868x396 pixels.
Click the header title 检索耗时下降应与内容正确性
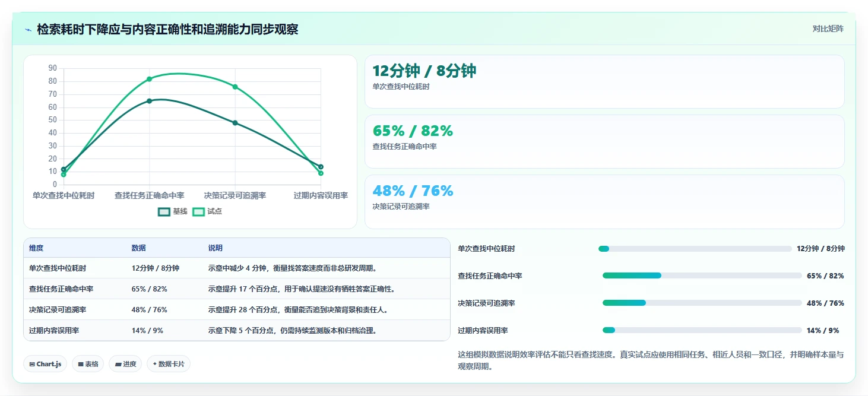167,29
